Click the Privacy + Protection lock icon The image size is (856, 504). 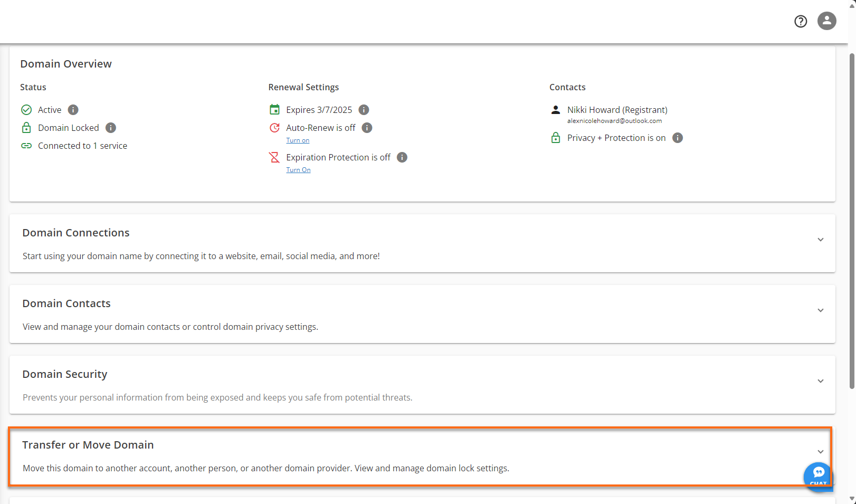555,137
